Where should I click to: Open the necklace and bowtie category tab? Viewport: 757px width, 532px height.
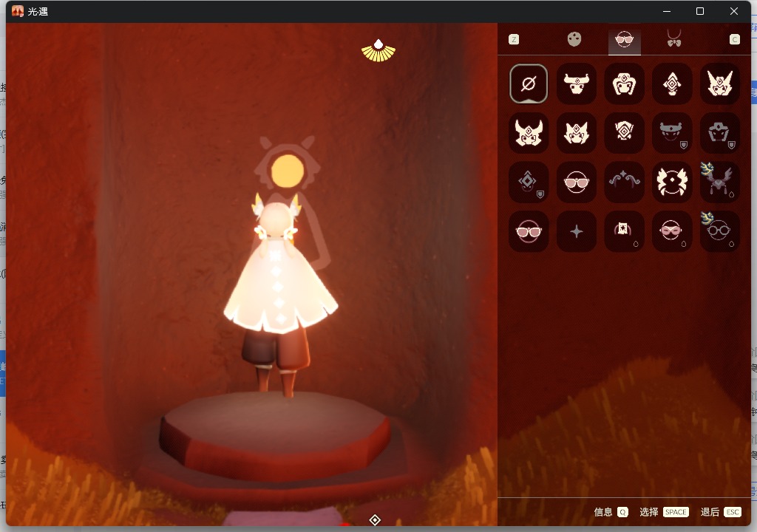pos(673,39)
